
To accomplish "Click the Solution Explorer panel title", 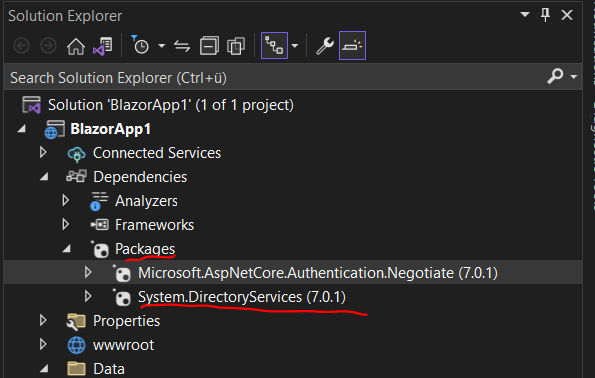I will pos(65,16).
